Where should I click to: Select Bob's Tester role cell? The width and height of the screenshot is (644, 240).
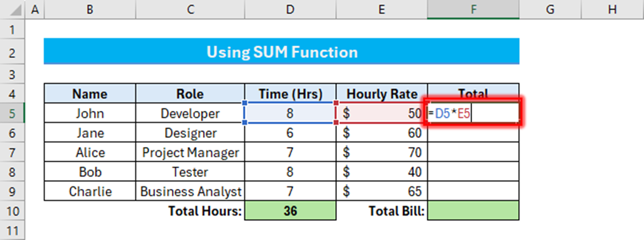click(190, 172)
